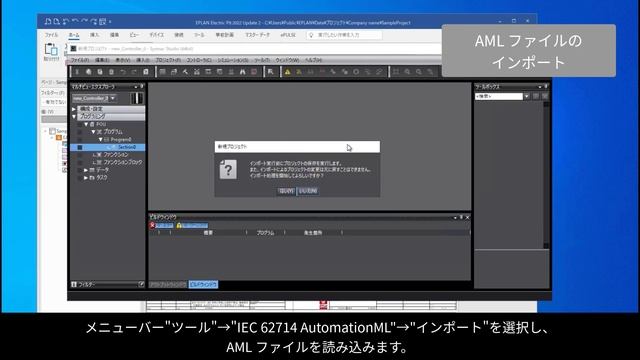Viewport: 640px width, 360px height.
Task: Click the binoculars search icon in Sysmac toolbar
Action: point(242,72)
